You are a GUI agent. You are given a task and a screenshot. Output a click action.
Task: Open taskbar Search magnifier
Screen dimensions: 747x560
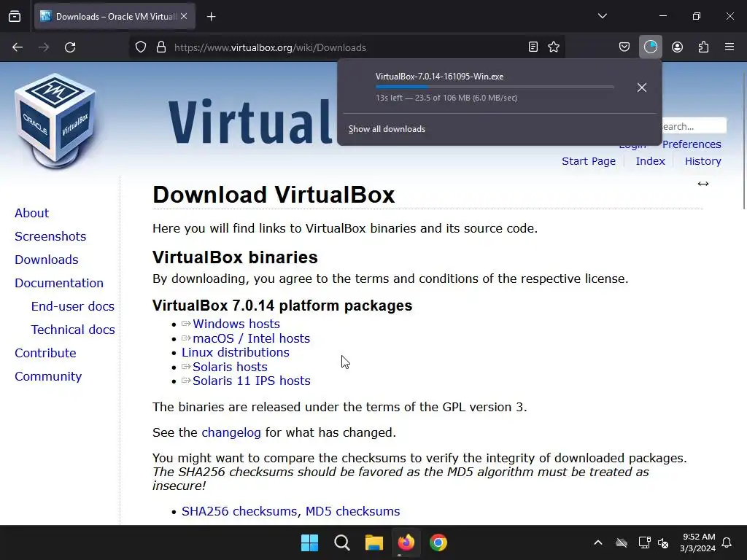click(341, 542)
